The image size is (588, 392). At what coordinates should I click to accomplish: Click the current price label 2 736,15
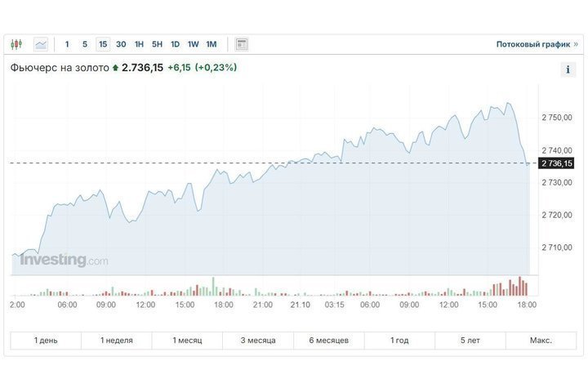[x=557, y=163]
